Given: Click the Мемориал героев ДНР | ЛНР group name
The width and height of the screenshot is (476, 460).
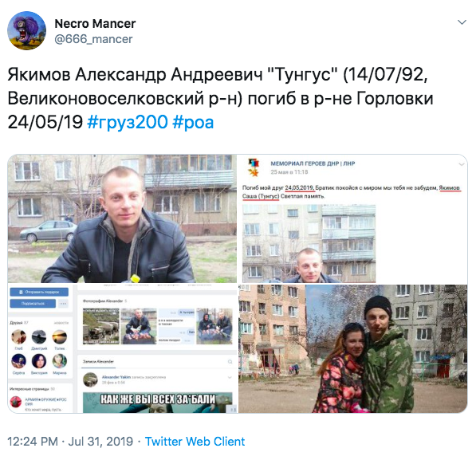Looking at the screenshot, I should (313, 163).
